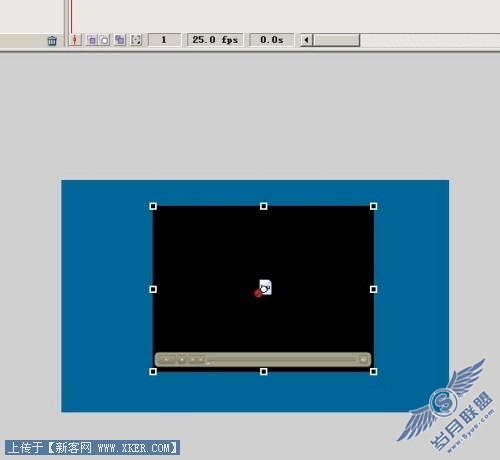Image resolution: width=500 pixels, height=460 pixels.
Task: Click the 25.0 fps frame rate field
Action: tap(215, 40)
